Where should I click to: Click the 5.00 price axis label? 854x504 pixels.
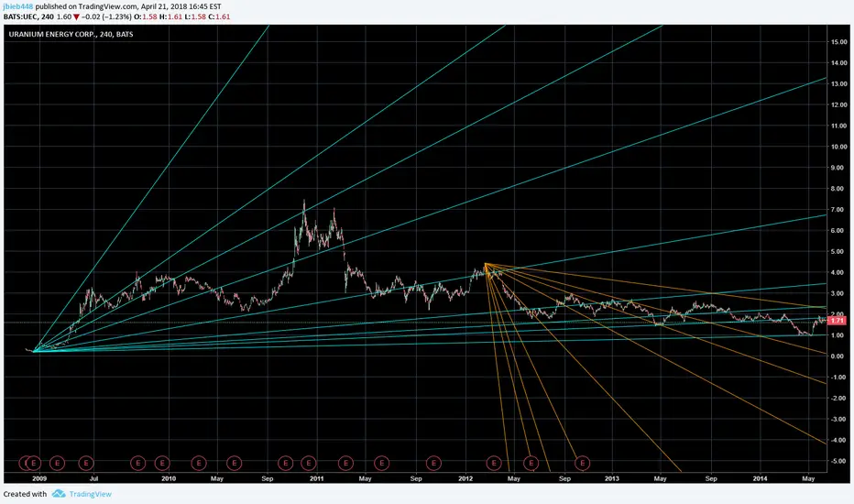[839, 252]
